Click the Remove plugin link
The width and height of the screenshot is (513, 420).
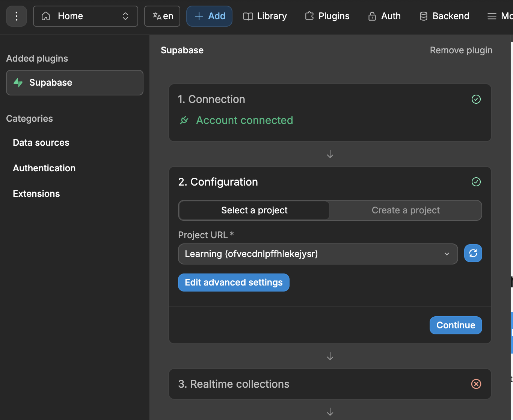pos(461,50)
